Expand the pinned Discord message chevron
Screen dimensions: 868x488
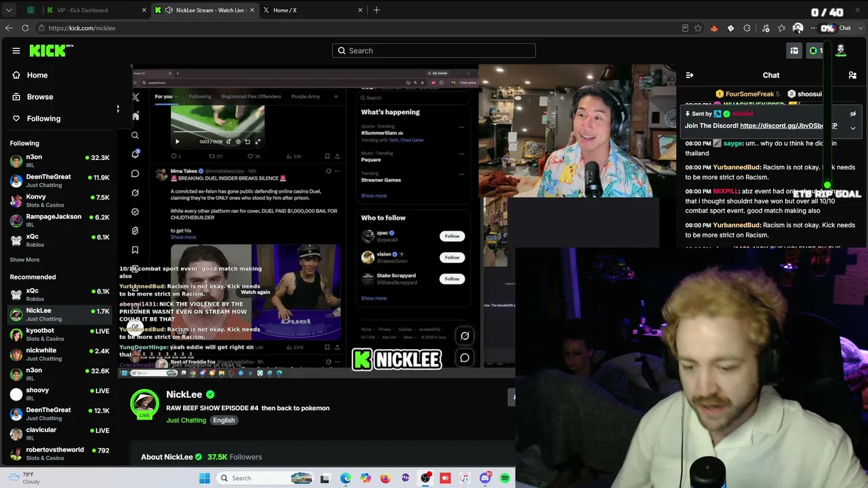(853, 127)
